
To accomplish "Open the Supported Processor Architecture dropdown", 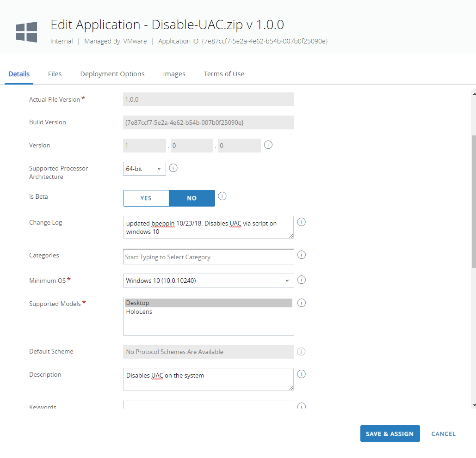I will (x=144, y=169).
